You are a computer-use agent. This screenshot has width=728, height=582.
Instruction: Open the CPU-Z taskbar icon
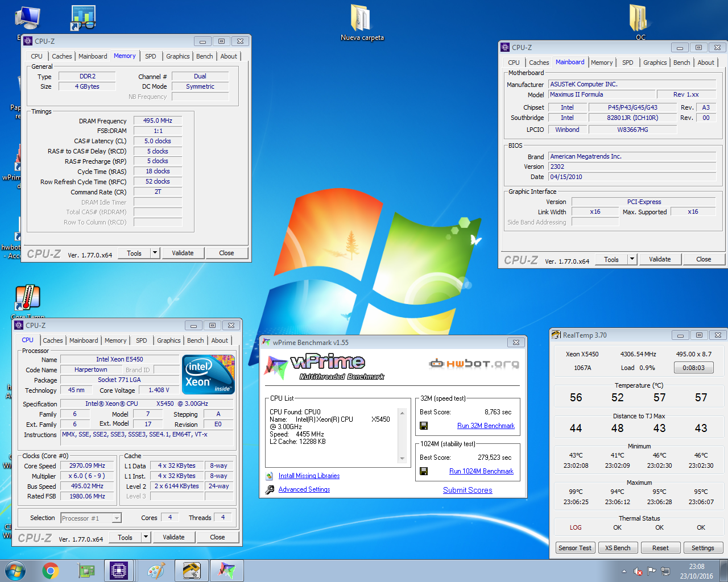coord(119,571)
